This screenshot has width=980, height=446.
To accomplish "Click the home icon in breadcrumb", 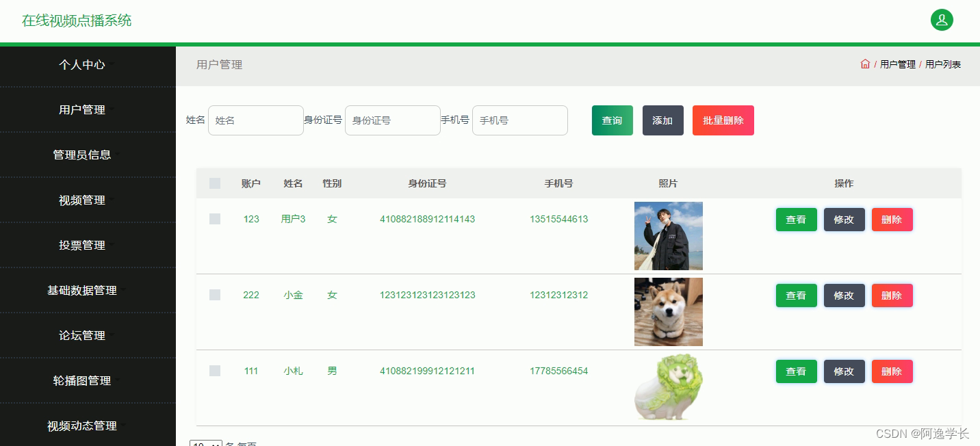I will coord(865,64).
